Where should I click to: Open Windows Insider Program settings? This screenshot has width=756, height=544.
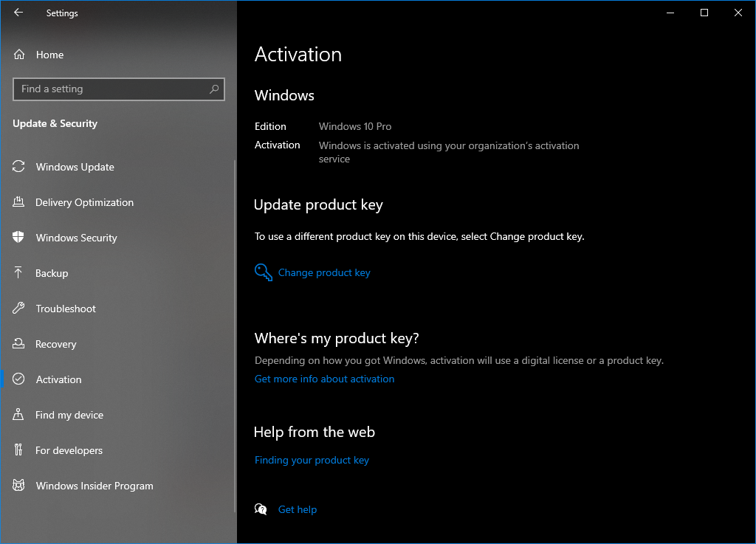pyautogui.click(x=117, y=486)
